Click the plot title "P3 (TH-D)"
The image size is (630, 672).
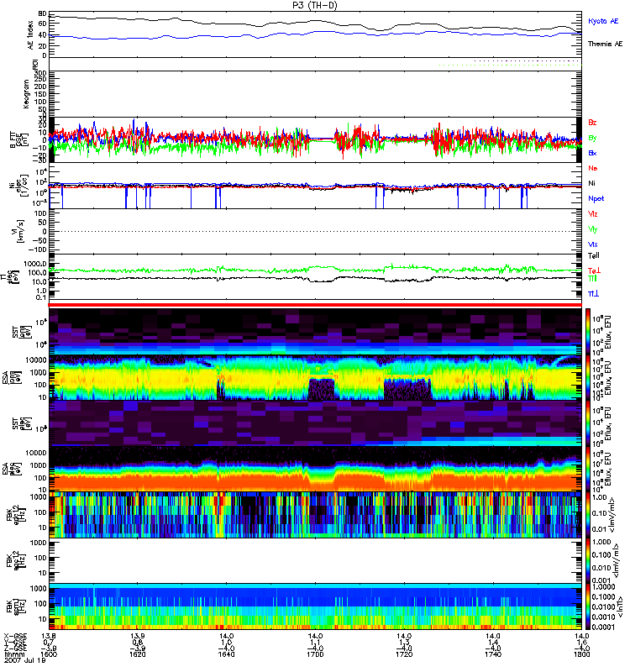(315, 5)
